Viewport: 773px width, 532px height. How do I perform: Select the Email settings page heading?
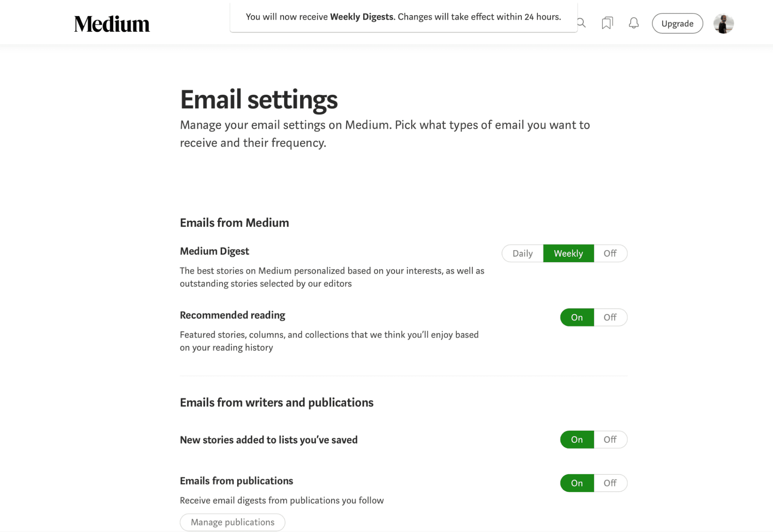pos(258,100)
